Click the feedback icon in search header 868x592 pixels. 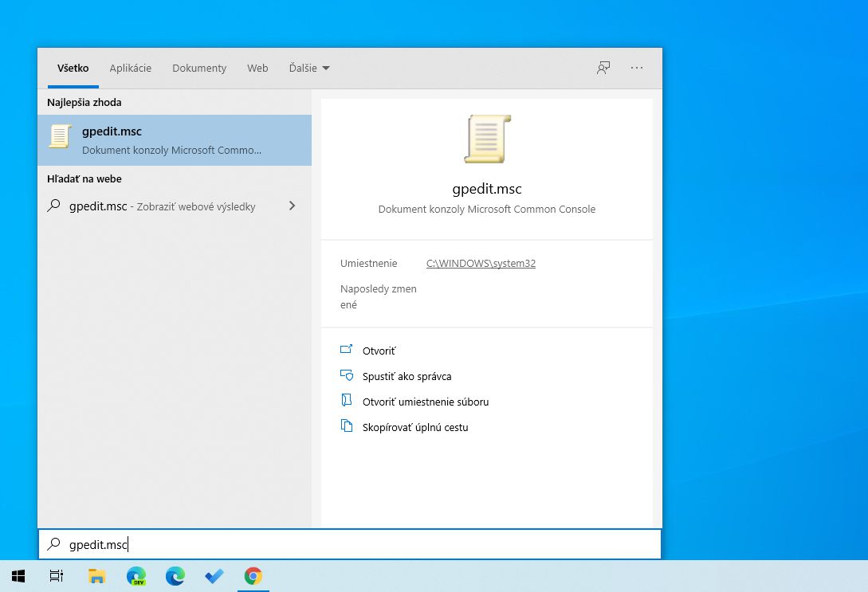(603, 68)
